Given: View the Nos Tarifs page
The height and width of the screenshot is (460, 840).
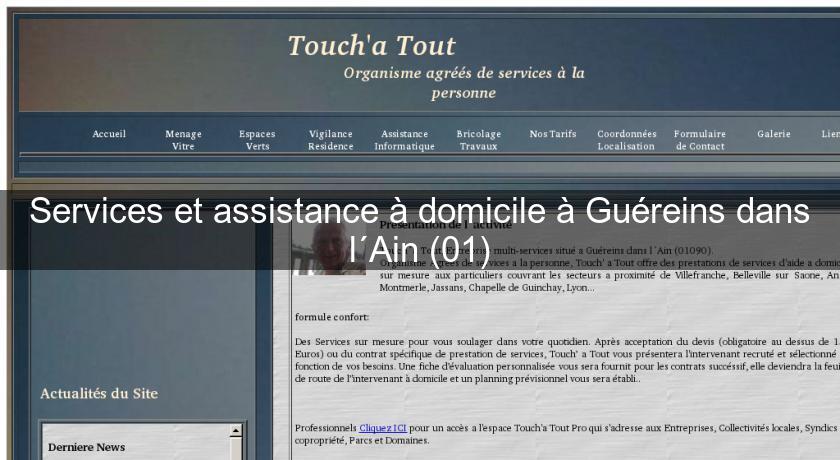Looking at the screenshot, I should point(553,134).
